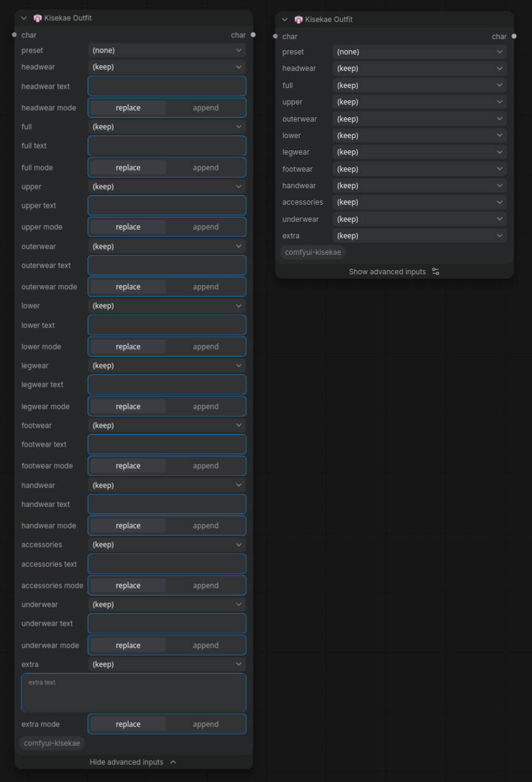Click the full text input field
Viewport: 532px width, 782px height.
coord(167,145)
